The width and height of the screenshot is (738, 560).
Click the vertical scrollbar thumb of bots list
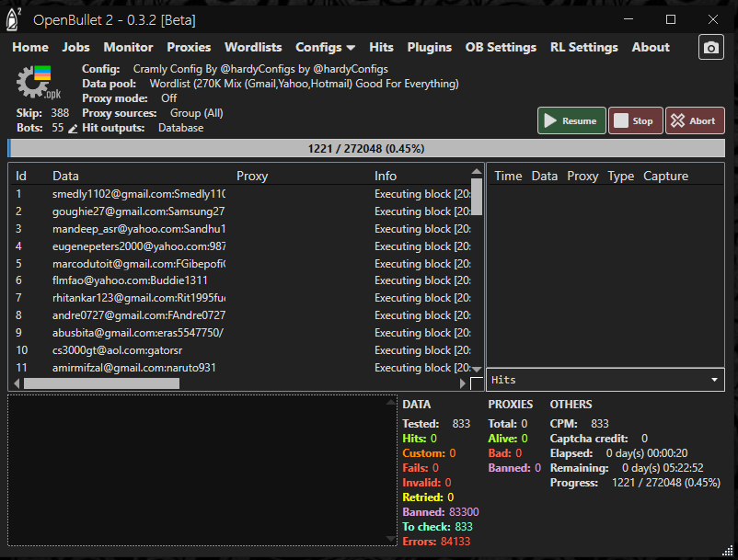(x=477, y=197)
